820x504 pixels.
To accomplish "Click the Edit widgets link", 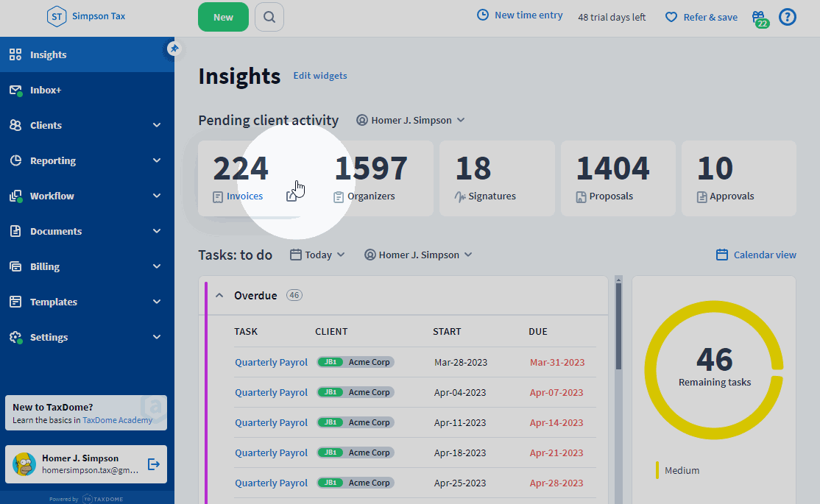I will (x=320, y=75).
